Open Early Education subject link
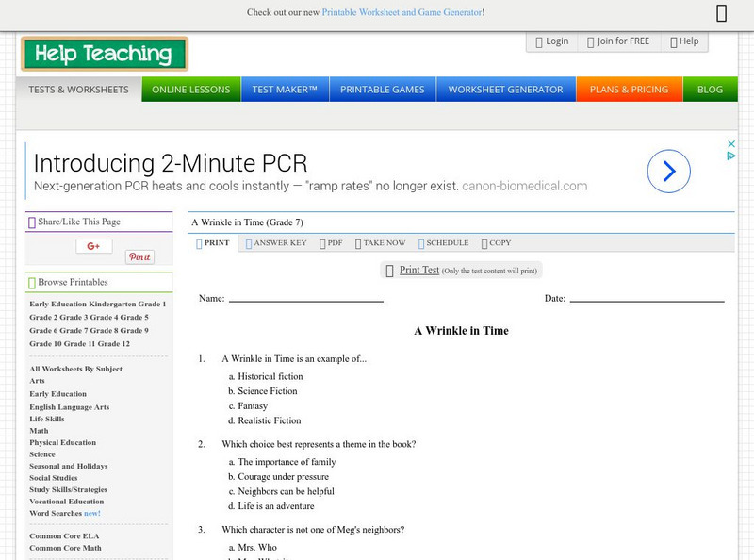754x560 pixels. (58, 394)
